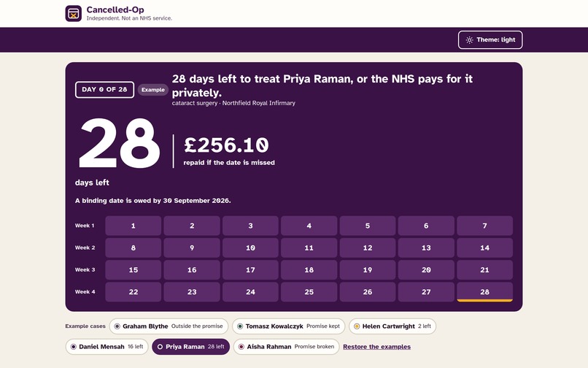Click day 22 in Week 4
588x368 pixels.
tap(133, 292)
